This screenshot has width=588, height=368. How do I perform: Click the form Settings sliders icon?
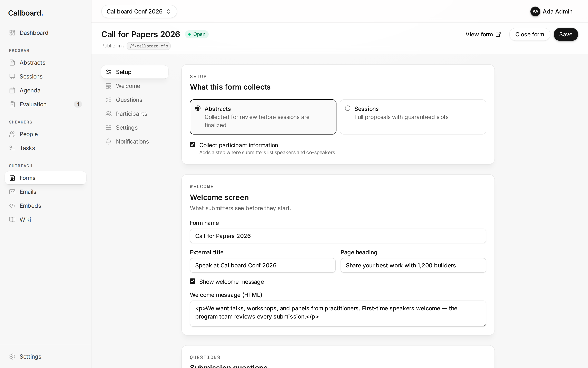(x=109, y=128)
